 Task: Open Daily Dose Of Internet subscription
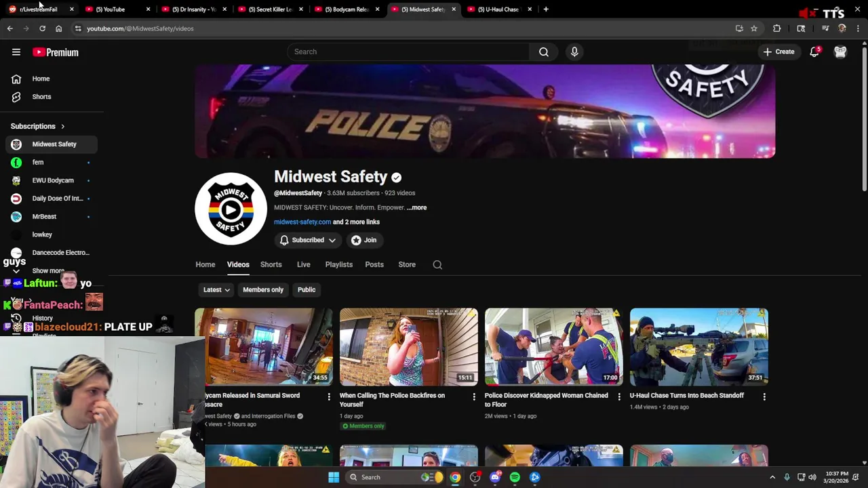coord(52,199)
